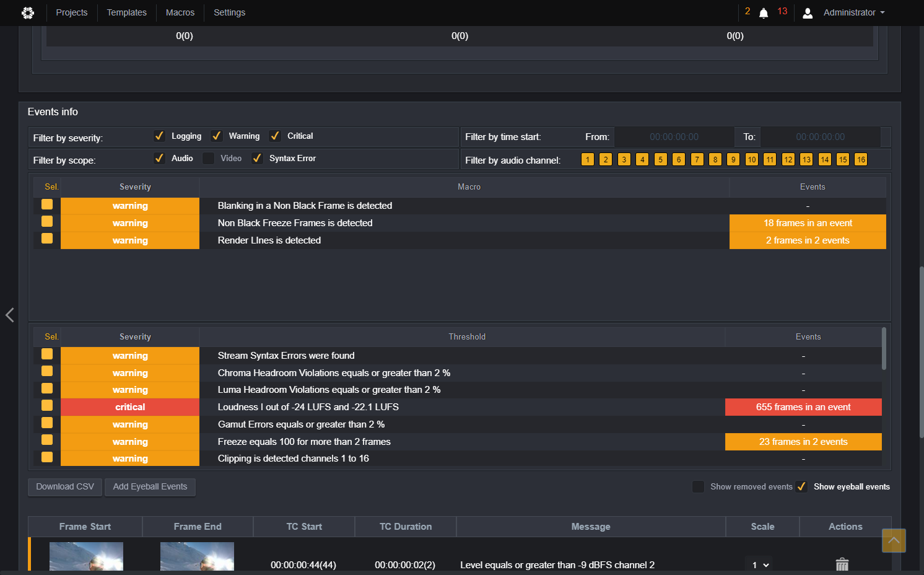Open the Administrator account dropdown
Viewport: 924px width, 575px height.
854,12
